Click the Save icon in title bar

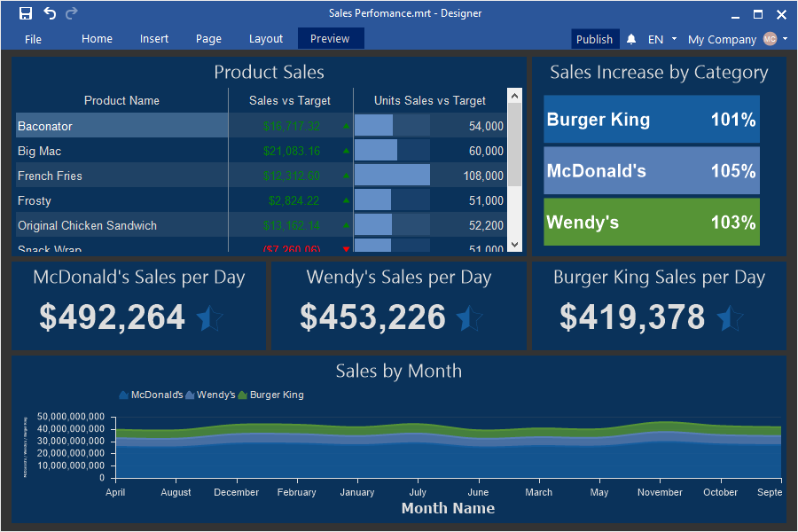click(x=26, y=13)
